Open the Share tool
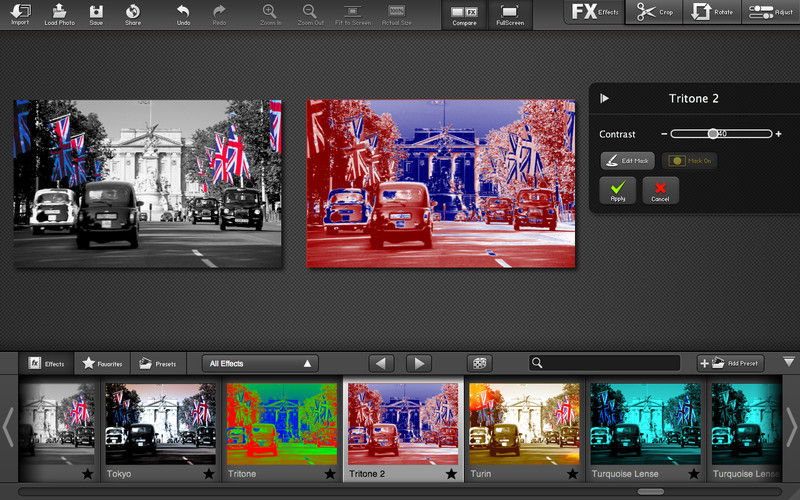Image resolution: width=800 pixels, height=500 pixels. click(133, 14)
